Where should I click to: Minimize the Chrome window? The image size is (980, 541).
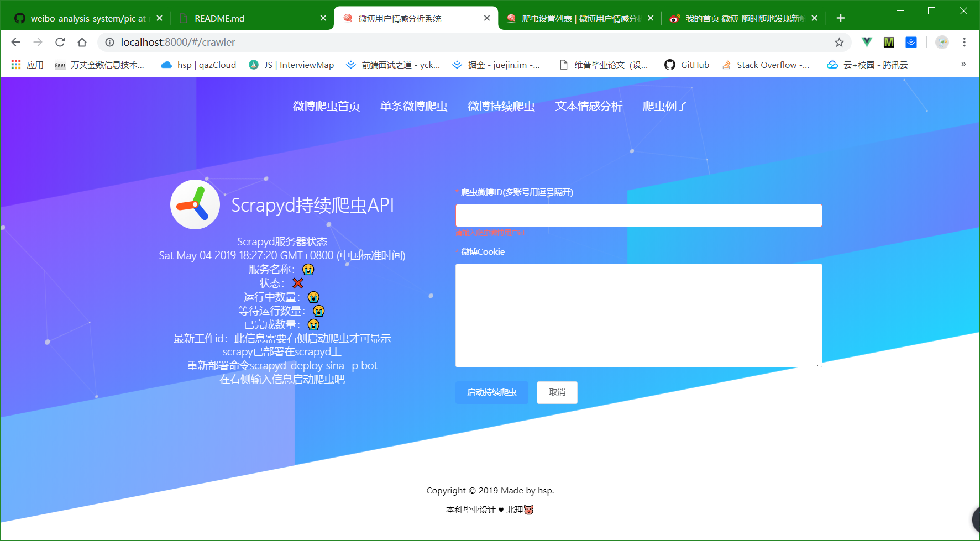(x=900, y=10)
